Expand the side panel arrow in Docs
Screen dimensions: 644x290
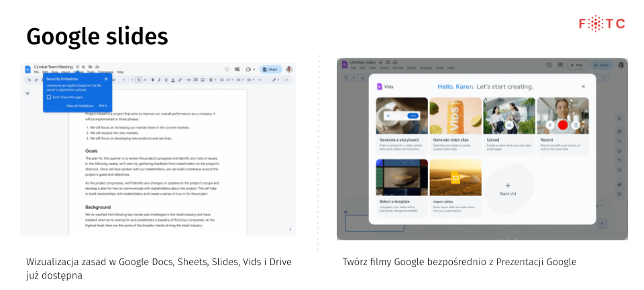290,230
